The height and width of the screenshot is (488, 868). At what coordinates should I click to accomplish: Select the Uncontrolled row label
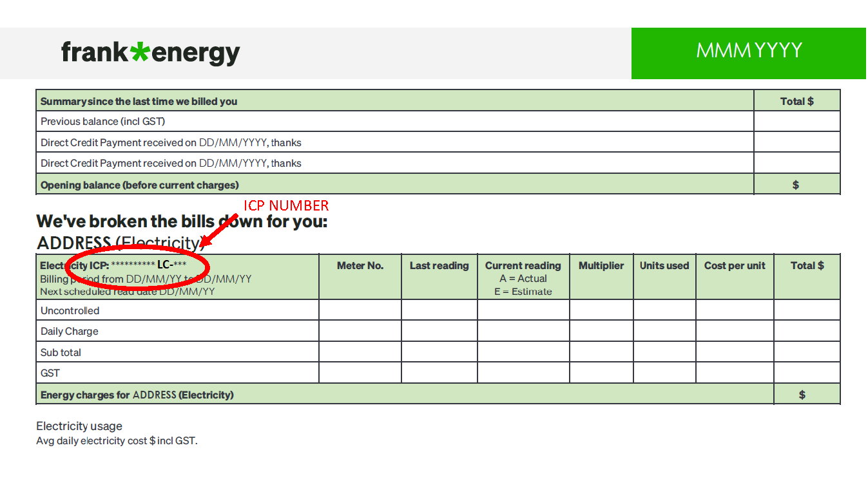[x=70, y=311]
